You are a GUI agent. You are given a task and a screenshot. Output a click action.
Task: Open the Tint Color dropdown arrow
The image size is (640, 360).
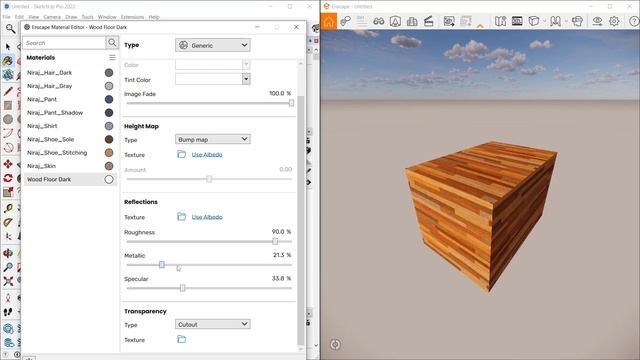246,79
